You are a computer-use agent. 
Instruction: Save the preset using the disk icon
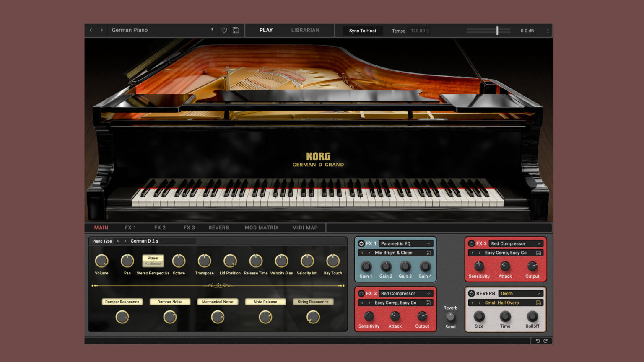point(236,30)
